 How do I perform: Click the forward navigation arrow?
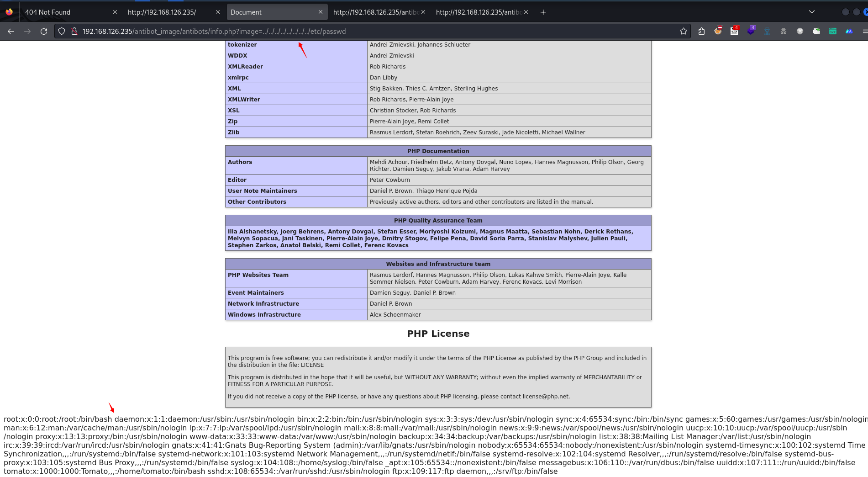pyautogui.click(x=27, y=32)
